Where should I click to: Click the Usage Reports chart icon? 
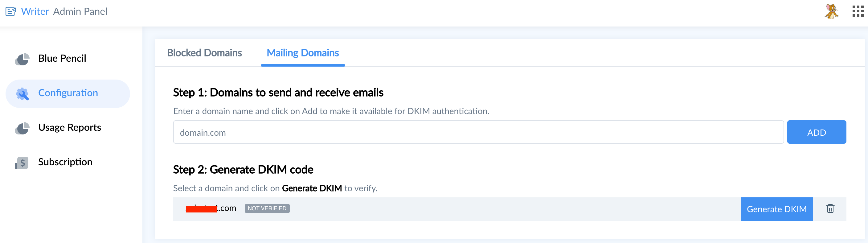click(x=22, y=128)
